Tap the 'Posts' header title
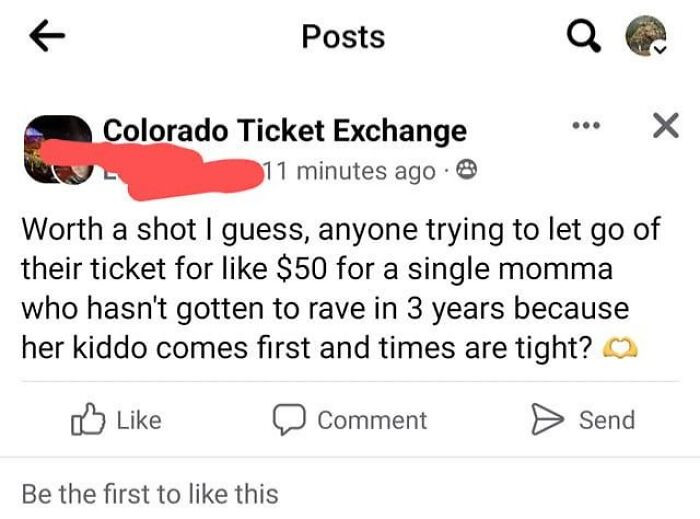Image resolution: width=700 pixels, height=519 pixels. [x=343, y=37]
